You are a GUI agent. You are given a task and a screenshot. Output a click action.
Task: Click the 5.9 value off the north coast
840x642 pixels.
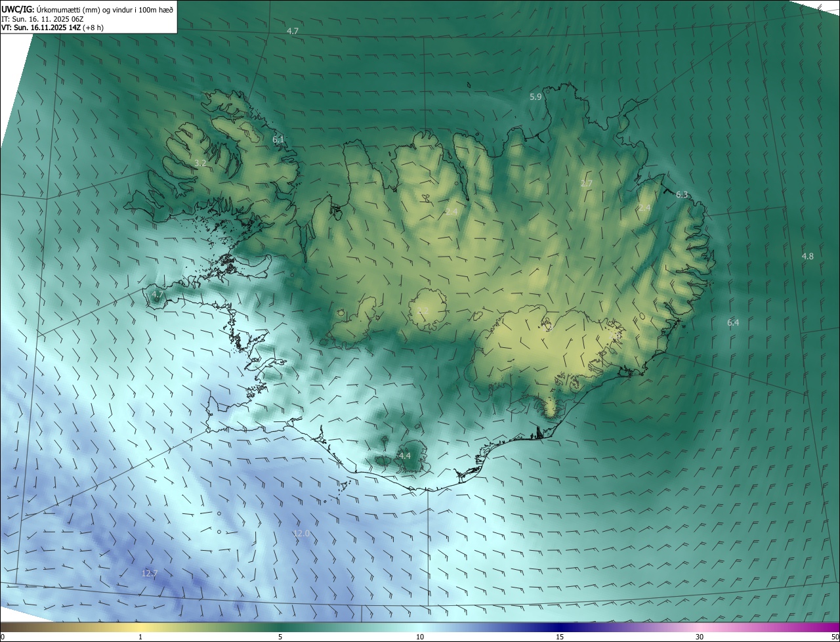(535, 97)
